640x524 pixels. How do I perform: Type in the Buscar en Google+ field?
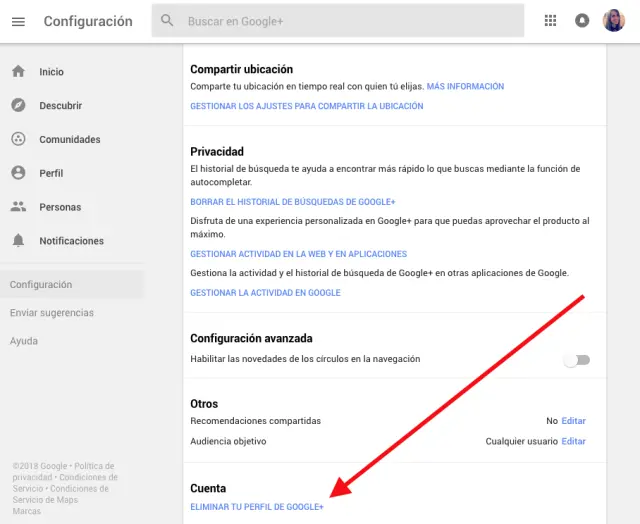click(x=350, y=21)
